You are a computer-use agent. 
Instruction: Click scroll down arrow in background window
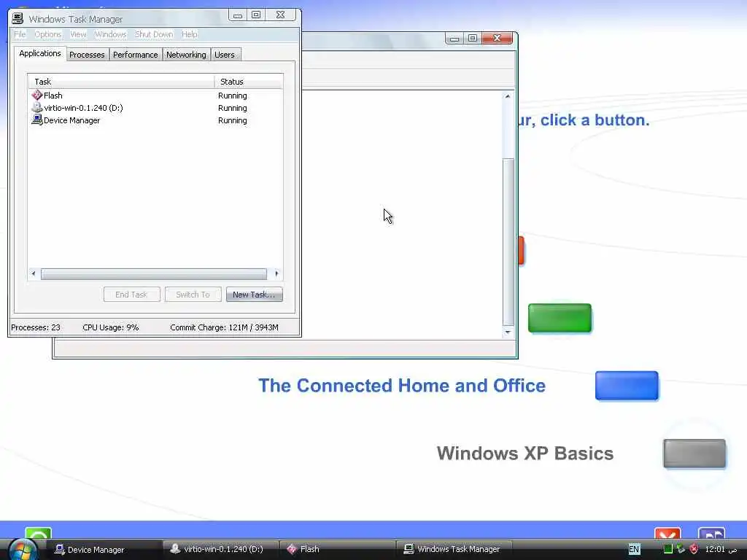(x=508, y=332)
